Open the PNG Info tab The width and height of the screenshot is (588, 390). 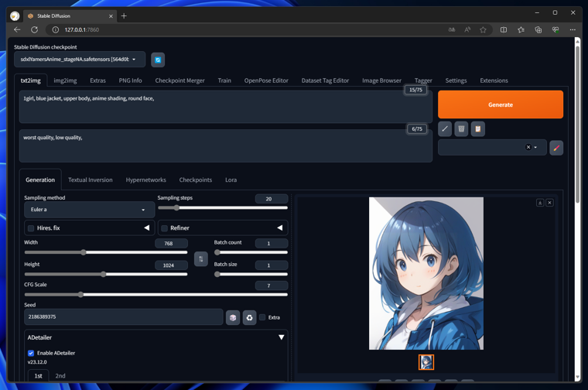(130, 80)
